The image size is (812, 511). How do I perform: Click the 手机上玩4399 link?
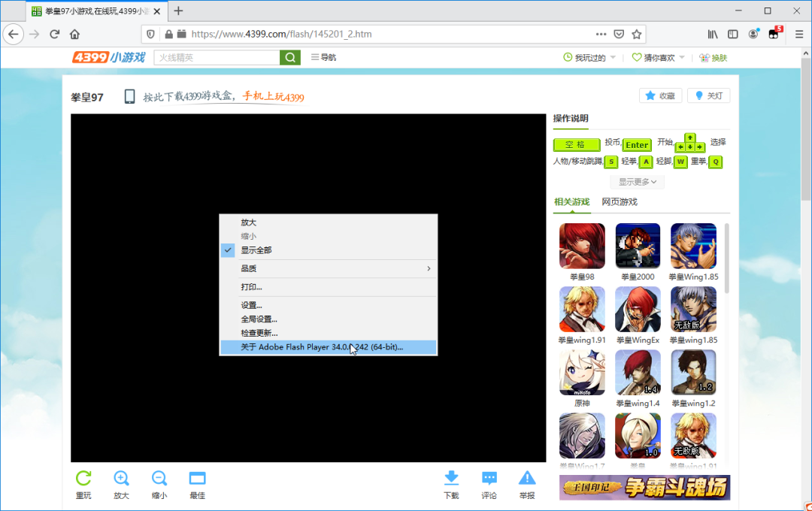coord(274,96)
